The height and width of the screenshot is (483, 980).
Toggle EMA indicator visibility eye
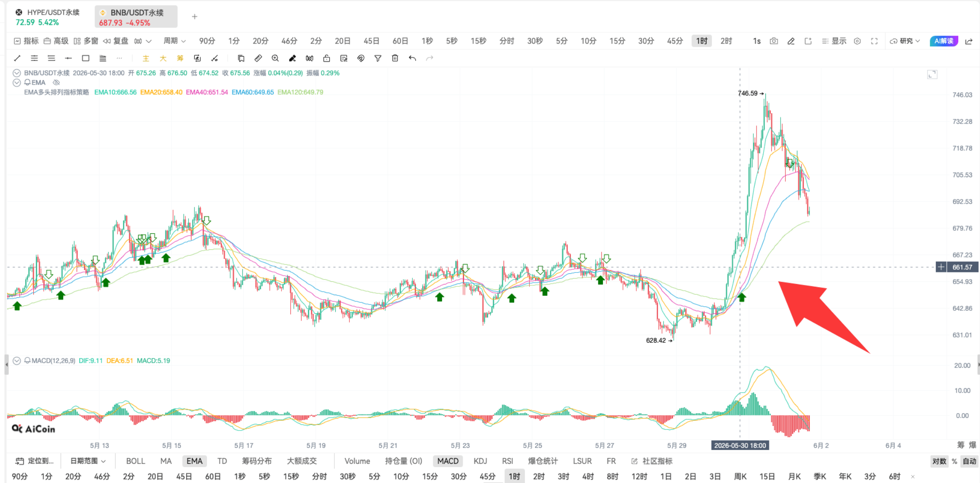click(56, 82)
